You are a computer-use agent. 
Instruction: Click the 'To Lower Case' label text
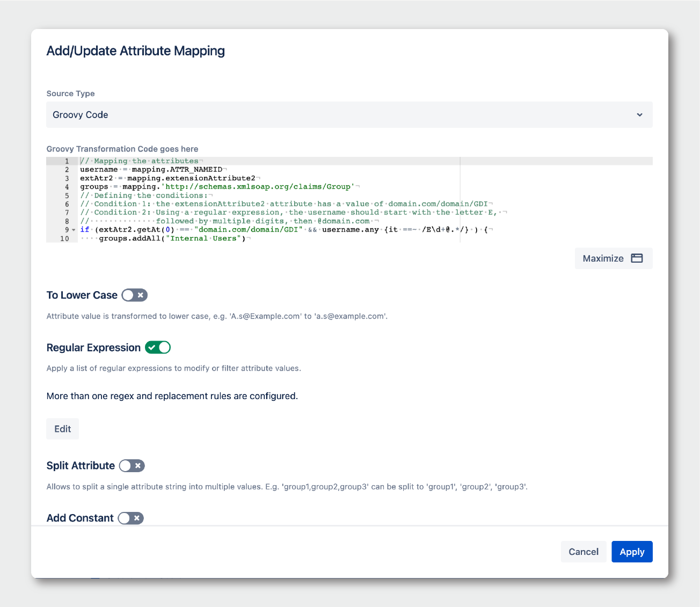tap(82, 295)
